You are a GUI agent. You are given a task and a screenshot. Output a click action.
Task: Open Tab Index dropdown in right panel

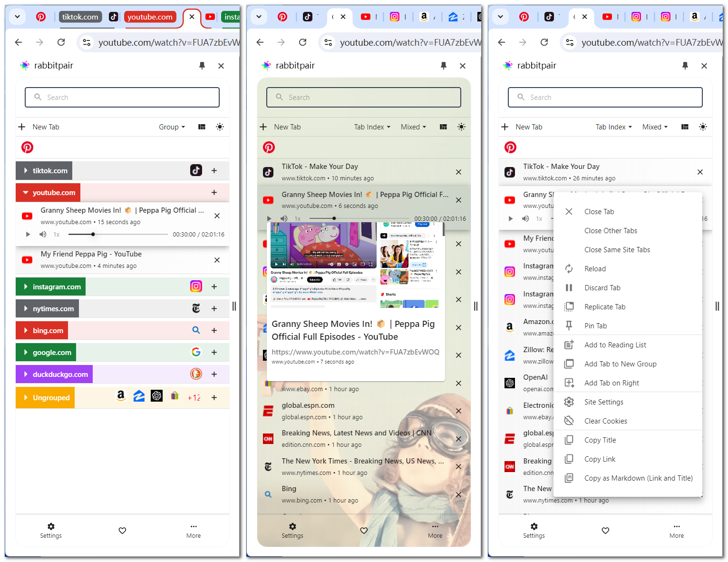613,127
